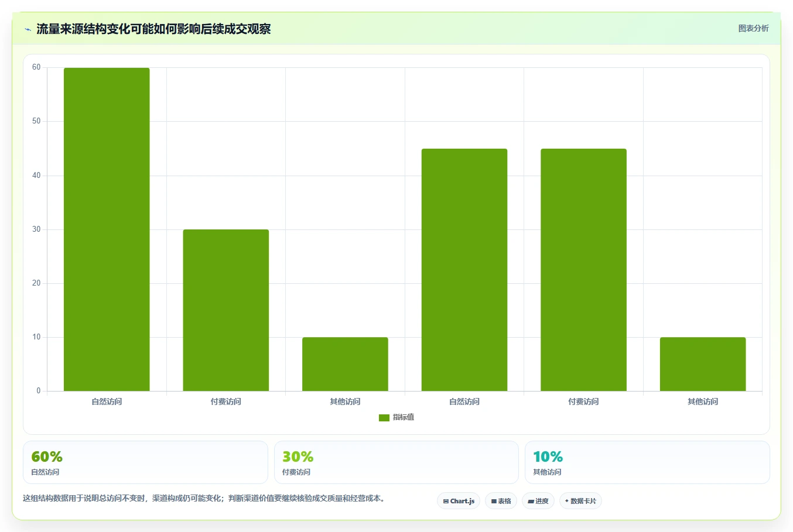793x532 pixels.
Task: Open the 30% 付费访问 data card
Action: 396,462
